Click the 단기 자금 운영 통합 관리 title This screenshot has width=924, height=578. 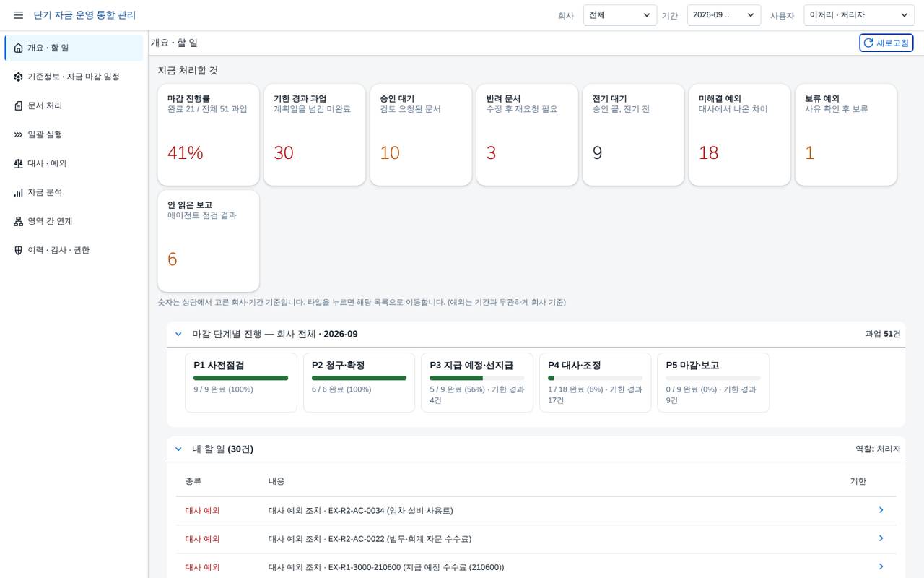coord(84,15)
